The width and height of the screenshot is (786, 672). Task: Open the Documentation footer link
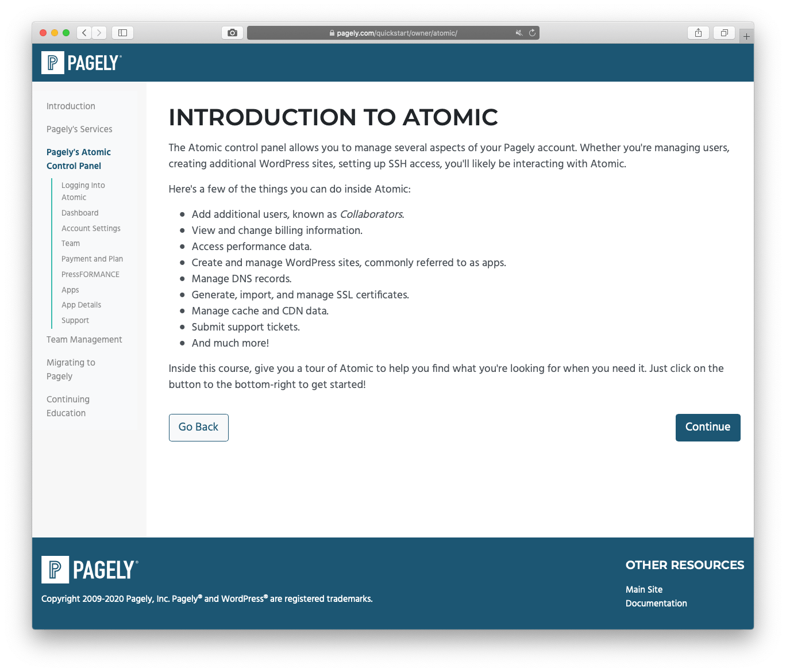pos(656,604)
